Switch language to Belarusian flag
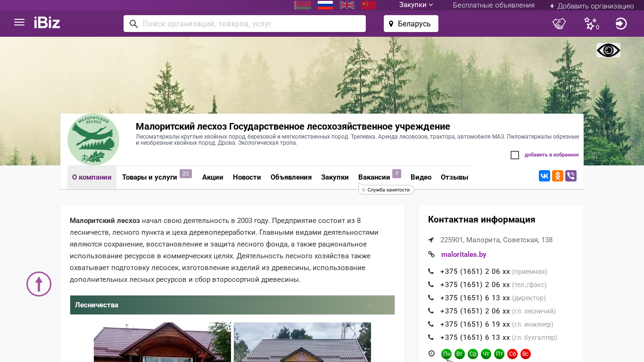 click(x=303, y=5)
